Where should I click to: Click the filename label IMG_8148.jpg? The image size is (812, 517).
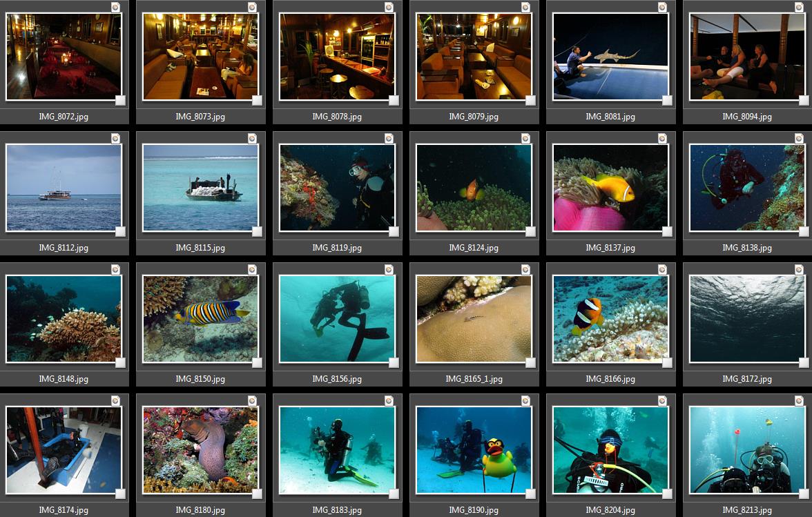point(64,380)
